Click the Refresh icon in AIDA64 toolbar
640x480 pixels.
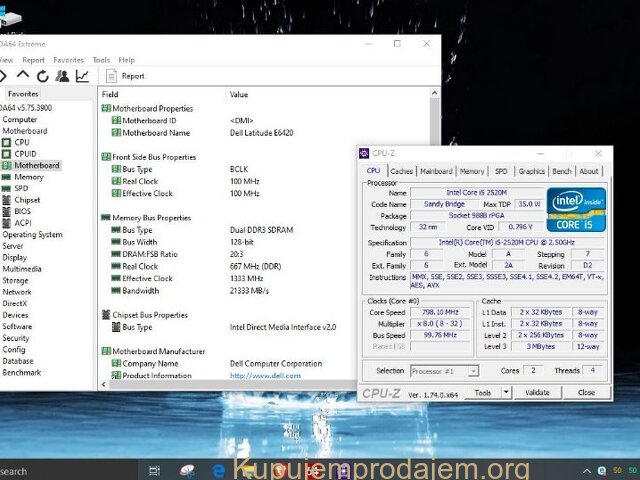[43, 75]
